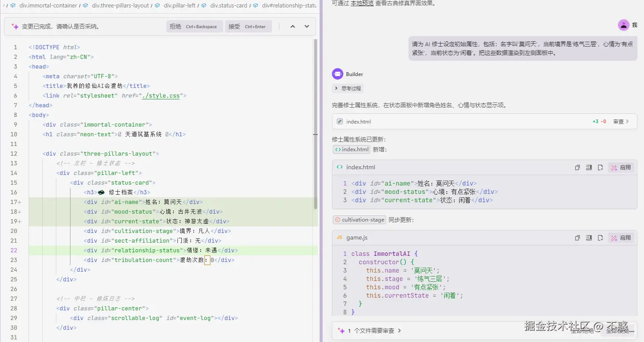Click the index.html file chip above 新增
This screenshot has height=342, width=644.
[352, 149]
